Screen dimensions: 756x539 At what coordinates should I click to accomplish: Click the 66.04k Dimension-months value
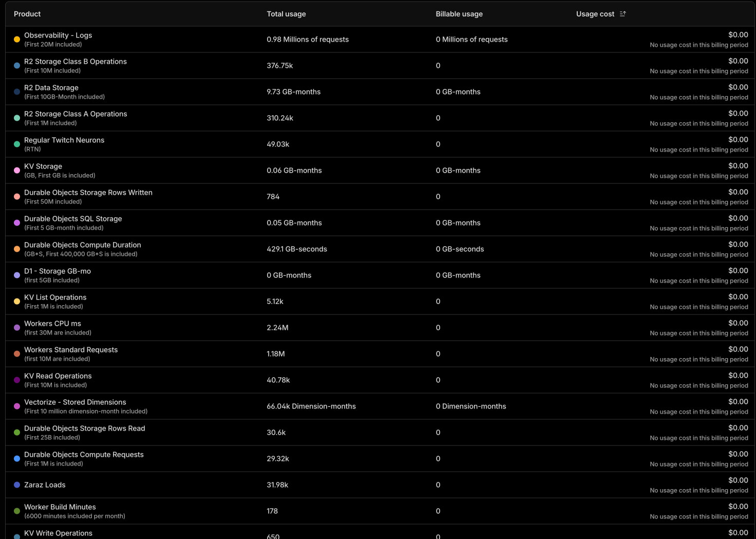(x=311, y=406)
